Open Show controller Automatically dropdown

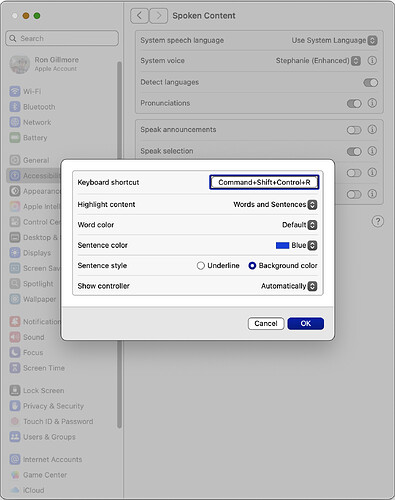(289, 286)
